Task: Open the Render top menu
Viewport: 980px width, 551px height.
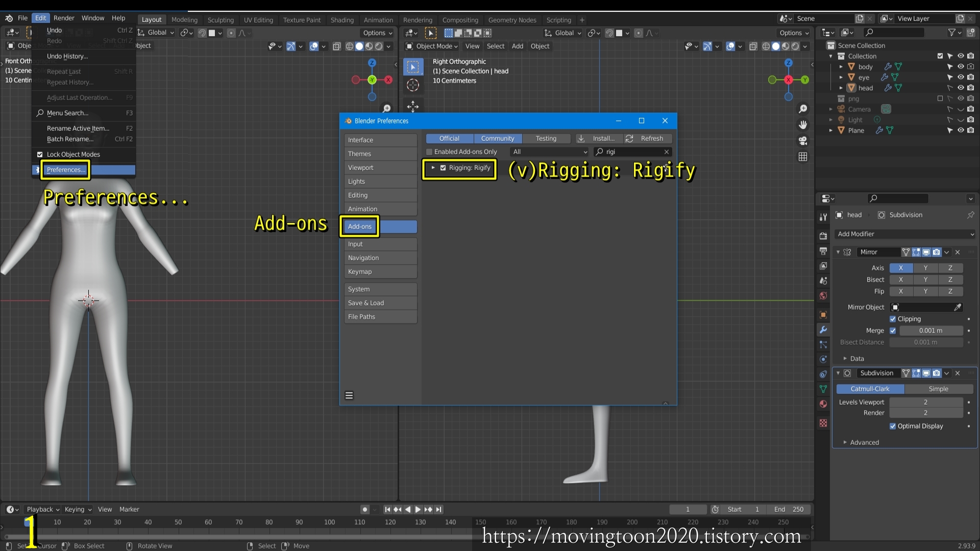Action: [x=64, y=18]
